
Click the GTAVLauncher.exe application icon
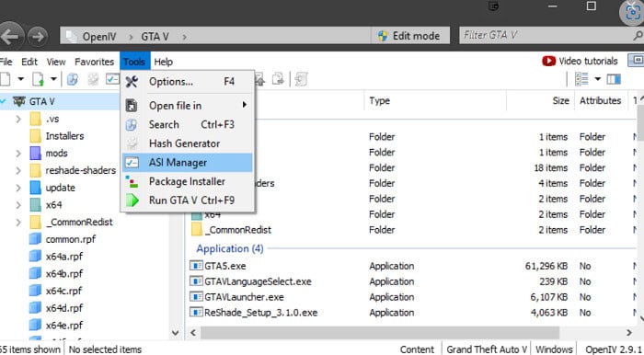click(196, 297)
